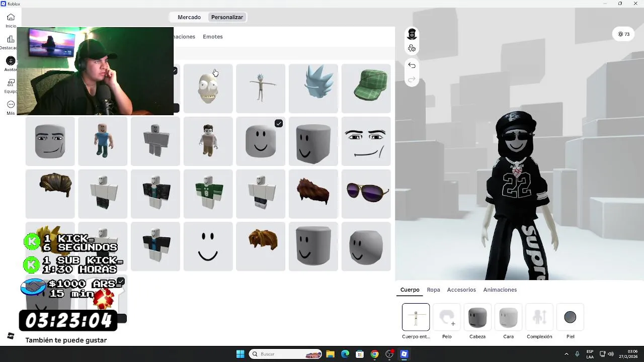Go to Inicio in the sidebar
This screenshot has width=644, height=362.
pyautogui.click(x=11, y=20)
